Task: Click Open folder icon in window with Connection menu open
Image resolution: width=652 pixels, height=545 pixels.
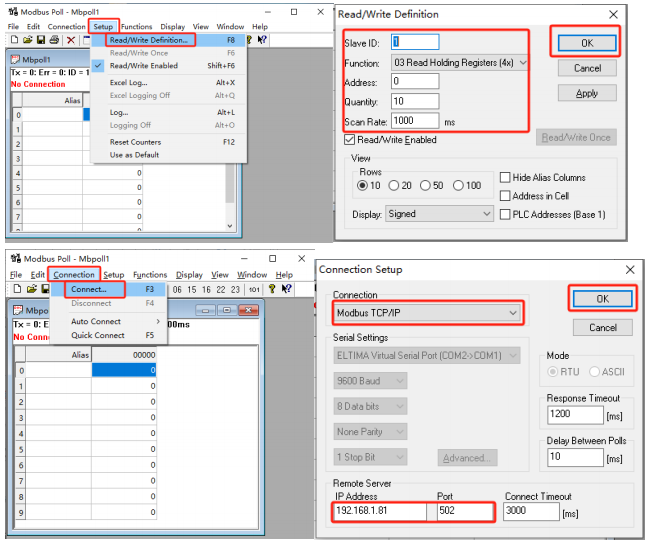Action: click(32, 289)
